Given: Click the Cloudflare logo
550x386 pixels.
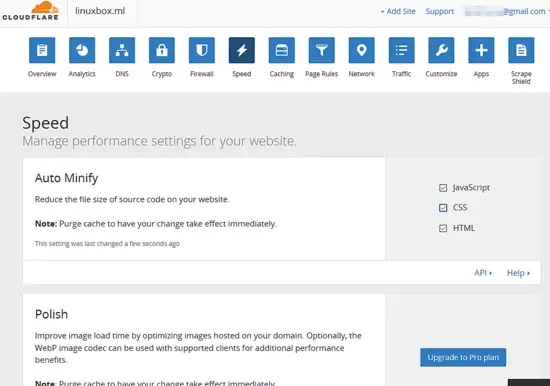Looking at the screenshot, I should (31, 11).
